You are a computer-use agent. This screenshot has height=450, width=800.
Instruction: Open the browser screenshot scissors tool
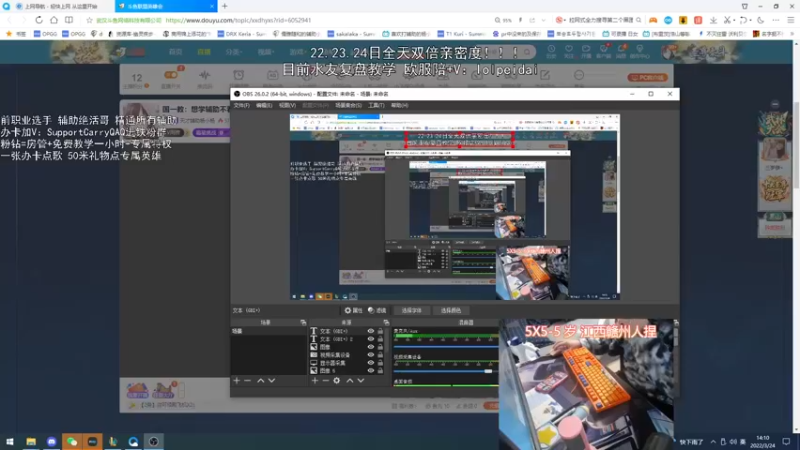(x=728, y=20)
